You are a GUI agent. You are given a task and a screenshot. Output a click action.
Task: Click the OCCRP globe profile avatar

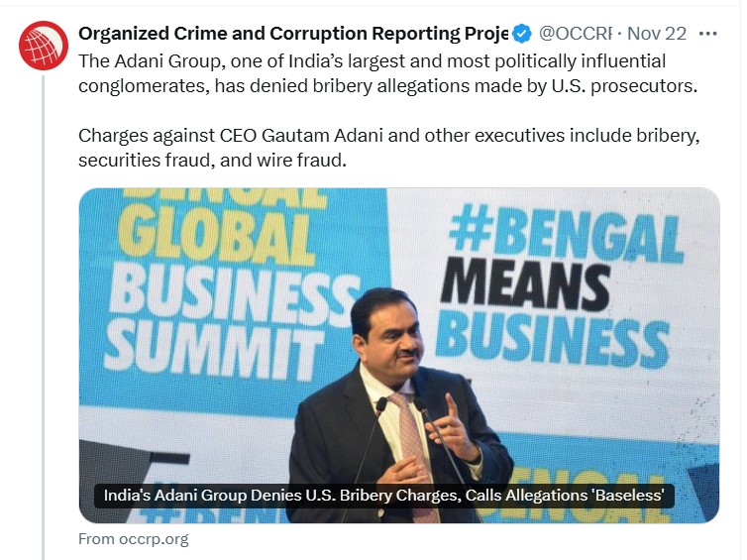coord(42,45)
